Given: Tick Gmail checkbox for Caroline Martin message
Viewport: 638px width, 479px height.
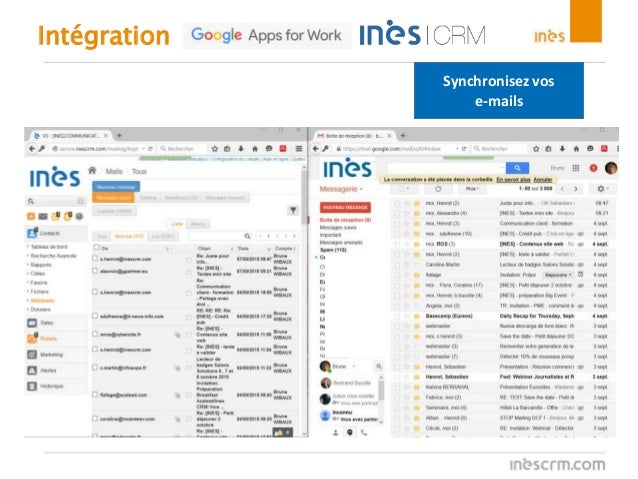Looking at the screenshot, I should pos(397,265).
